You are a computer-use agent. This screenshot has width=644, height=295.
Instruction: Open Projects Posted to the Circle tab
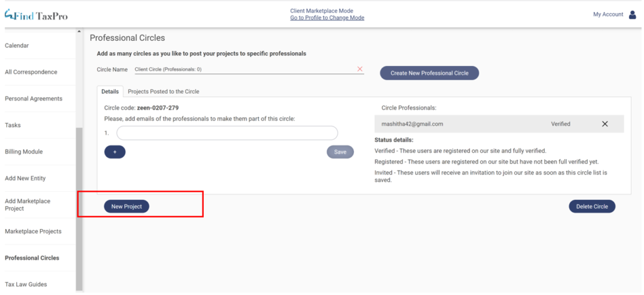click(164, 91)
